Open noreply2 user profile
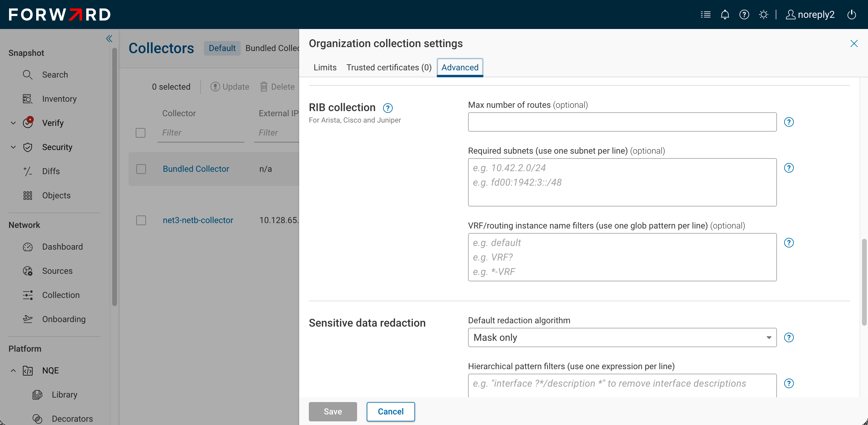868x425 pixels. pos(810,14)
